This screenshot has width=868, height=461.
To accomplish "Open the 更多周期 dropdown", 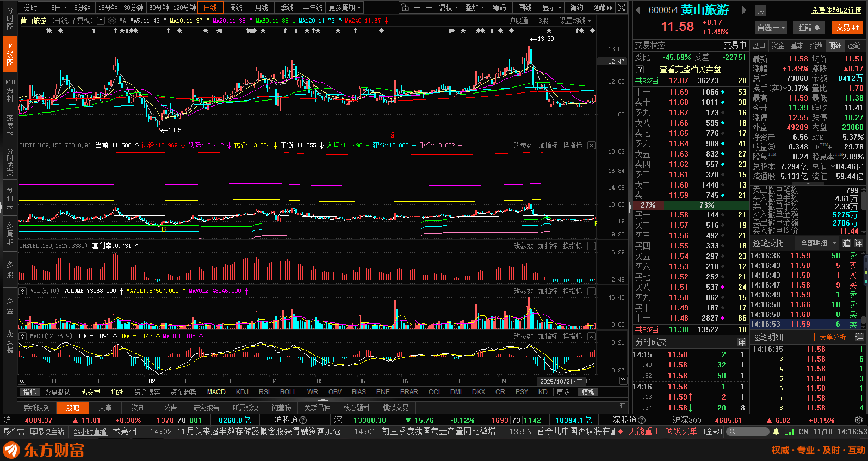I will coord(345,8).
